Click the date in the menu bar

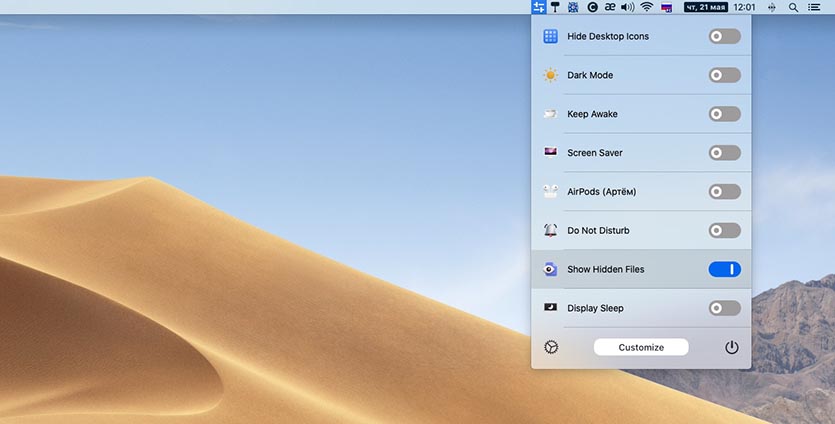(718, 7)
